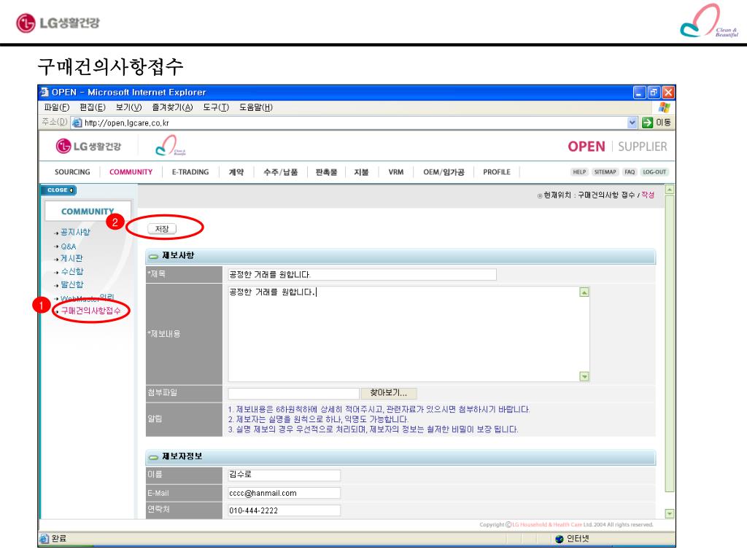Select 수주/납품 in the navigation bar
This screenshot has width=747, height=560.
click(x=281, y=172)
